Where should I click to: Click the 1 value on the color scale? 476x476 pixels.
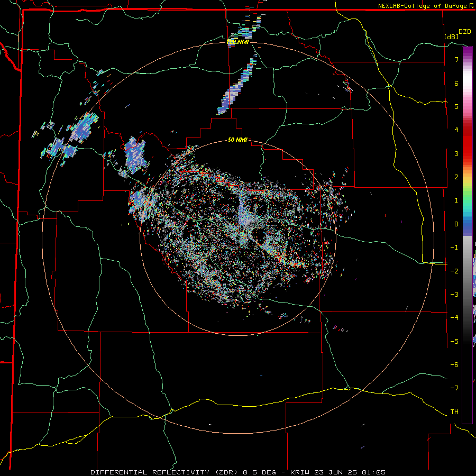click(x=456, y=200)
